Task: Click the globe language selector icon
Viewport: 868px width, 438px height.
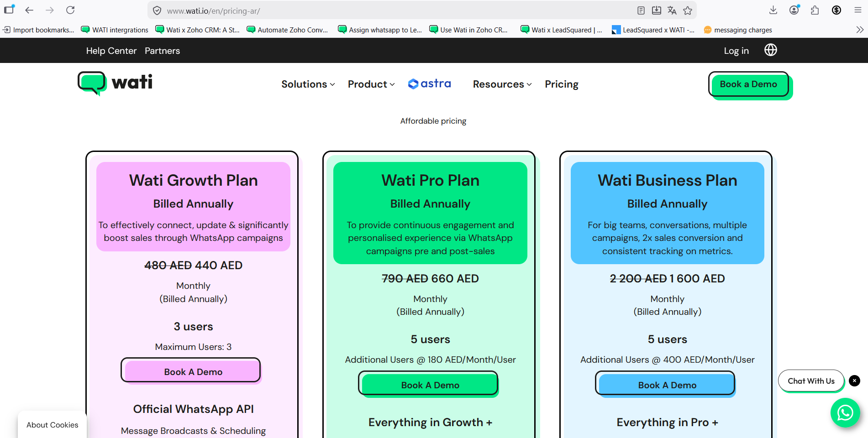Action: [x=771, y=50]
